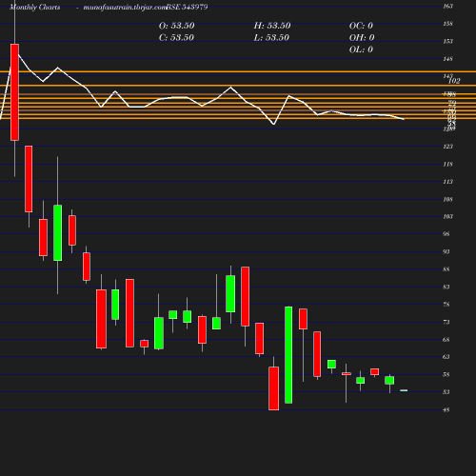
Task: Click the 123 price axis label
Action: click(x=448, y=147)
